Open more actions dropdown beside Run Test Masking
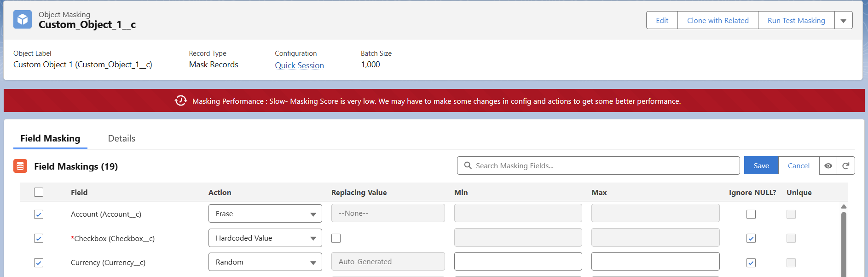This screenshot has width=868, height=277. [843, 21]
